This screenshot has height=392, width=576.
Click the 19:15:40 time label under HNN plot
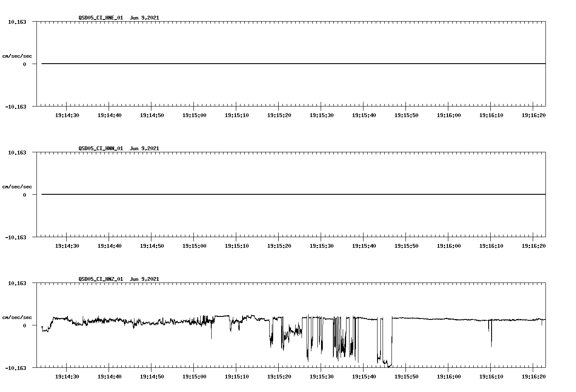click(364, 246)
